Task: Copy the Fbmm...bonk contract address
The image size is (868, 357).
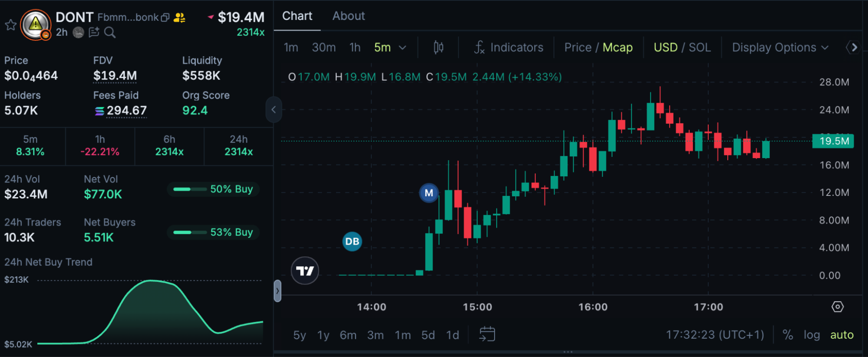Action: coord(165,18)
